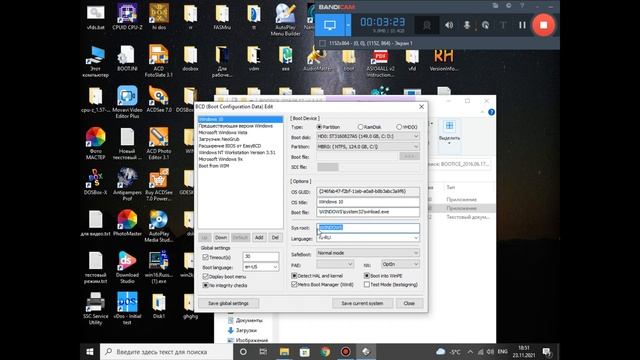Open Google Chrome from taskbar
The image size is (640, 360).
[325, 351]
